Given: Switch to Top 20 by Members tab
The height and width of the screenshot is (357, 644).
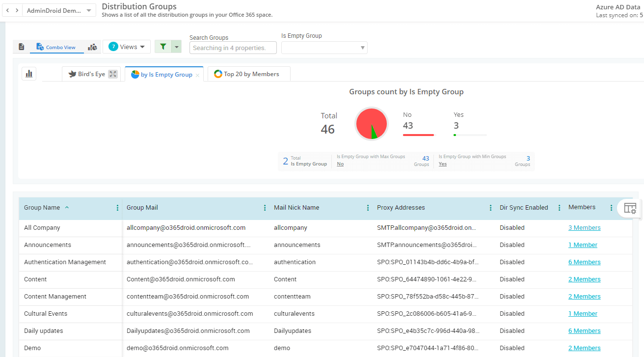Looking at the screenshot, I should click(x=249, y=74).
